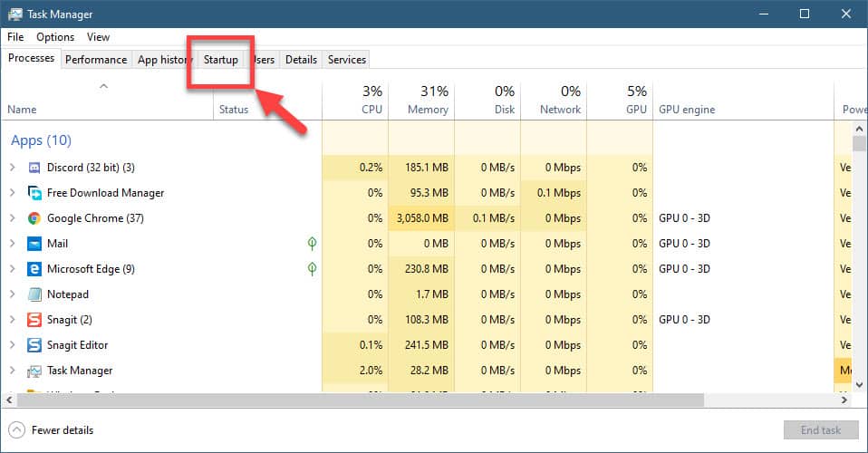Expand the Snagit Editor process group
The image size is (868, 453).
click(x=12, y=345)
